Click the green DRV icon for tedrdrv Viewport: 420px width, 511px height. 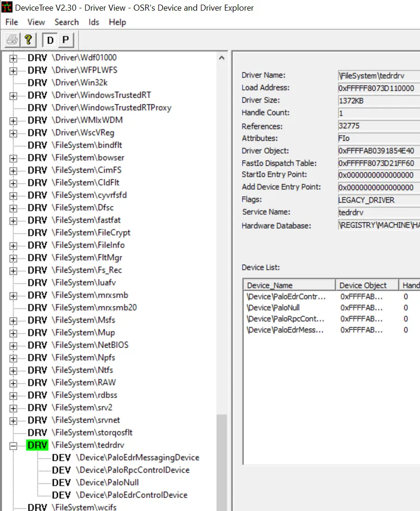(x=37, y=445)
